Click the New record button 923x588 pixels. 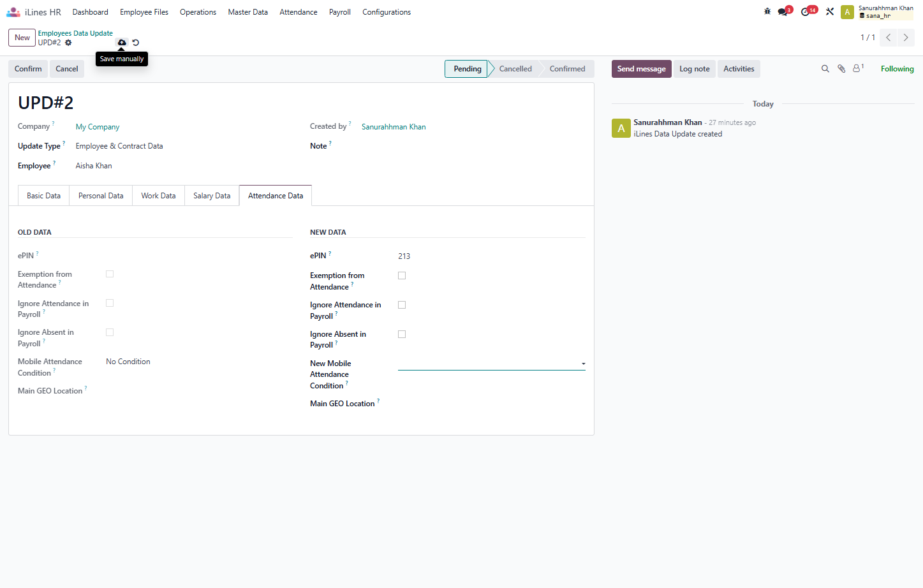coord(22,38)
